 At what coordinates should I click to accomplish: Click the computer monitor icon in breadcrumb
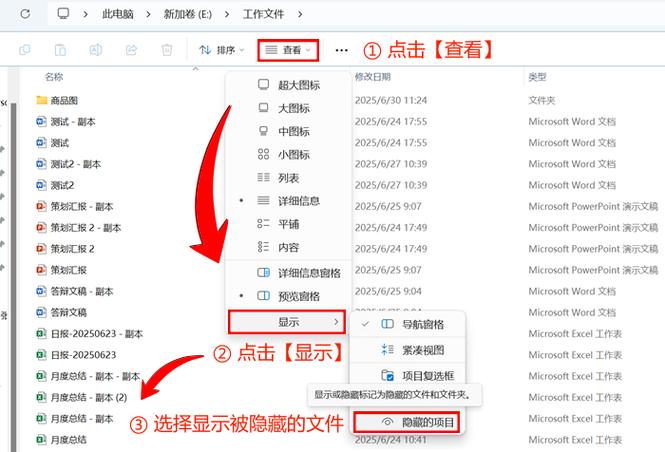[x=63, y=14]
